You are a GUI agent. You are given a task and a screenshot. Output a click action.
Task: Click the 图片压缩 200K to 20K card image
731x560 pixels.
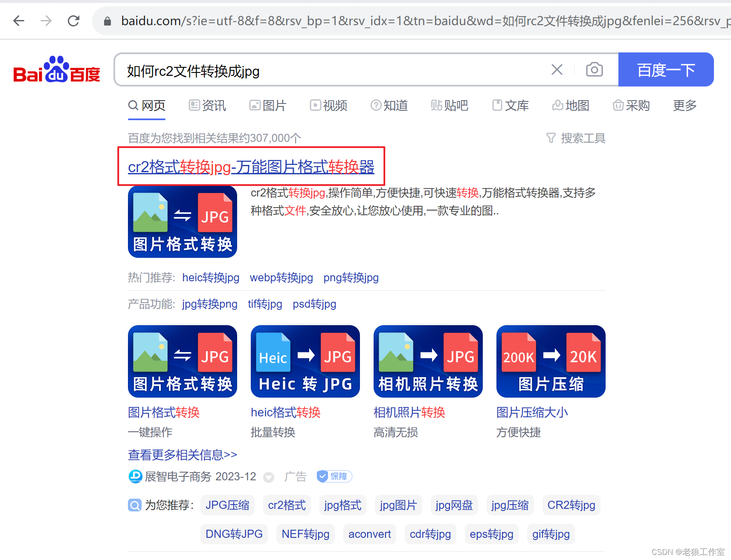pos(551,361)
